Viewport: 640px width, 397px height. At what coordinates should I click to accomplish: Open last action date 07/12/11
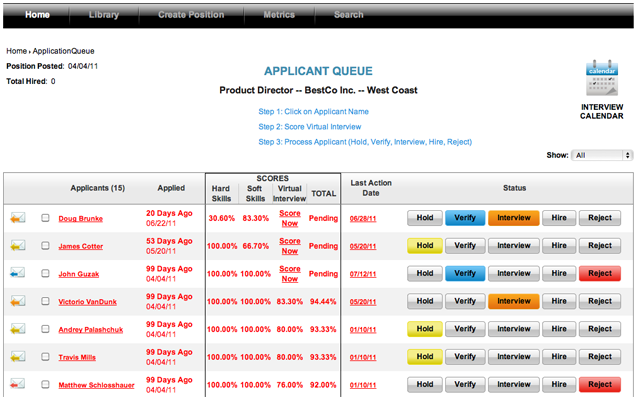click(x=363, y=274)
